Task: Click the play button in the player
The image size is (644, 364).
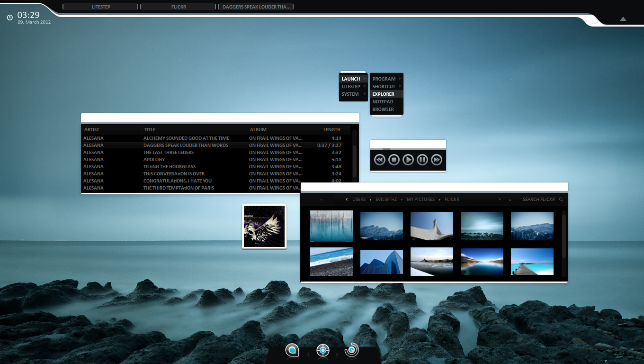Action: tap(408, 160)
